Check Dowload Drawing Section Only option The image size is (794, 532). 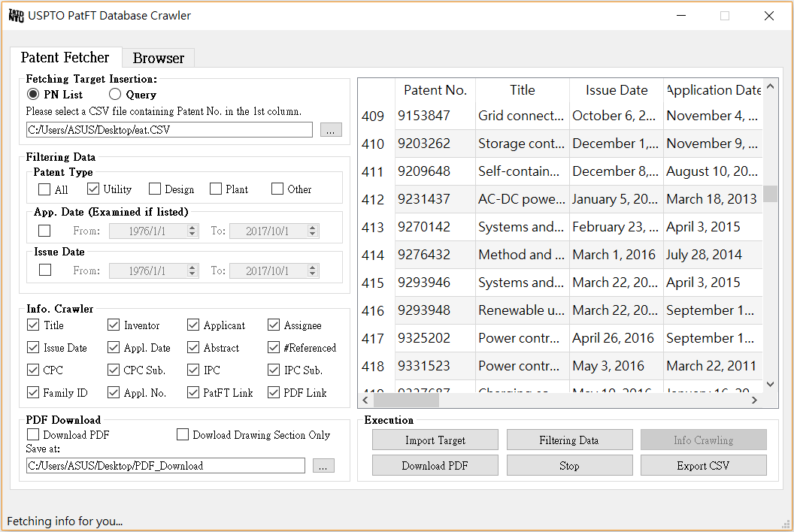(x=183, y=434)
